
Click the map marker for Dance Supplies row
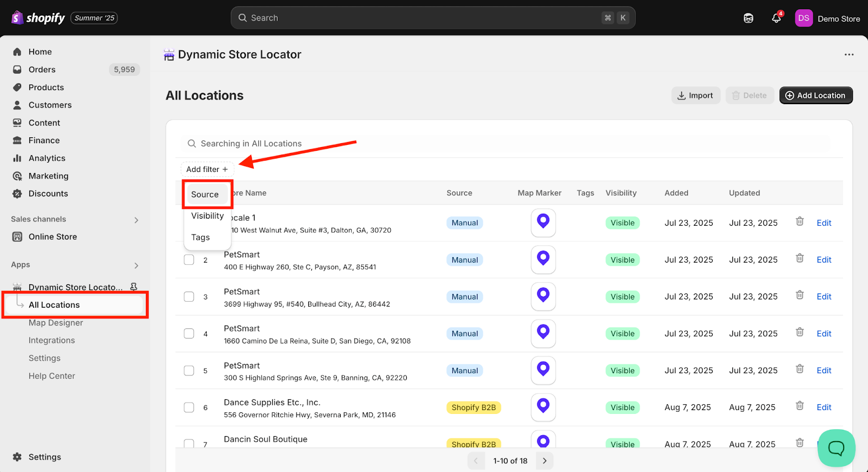[x=543, y=407]
